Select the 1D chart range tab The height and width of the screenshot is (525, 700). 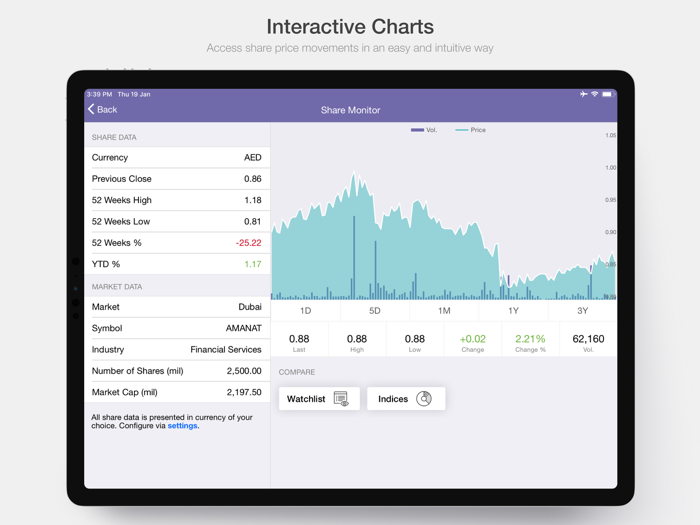click(305, 311)
